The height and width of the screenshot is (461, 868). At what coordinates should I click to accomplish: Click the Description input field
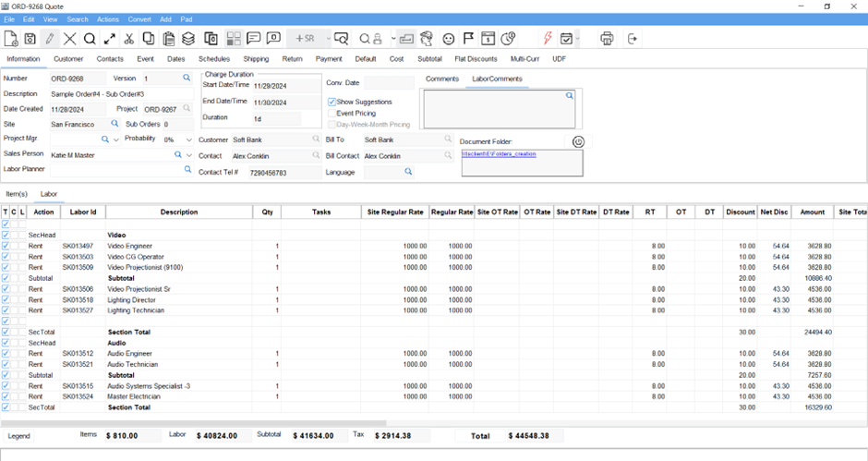tap(120, 94)
